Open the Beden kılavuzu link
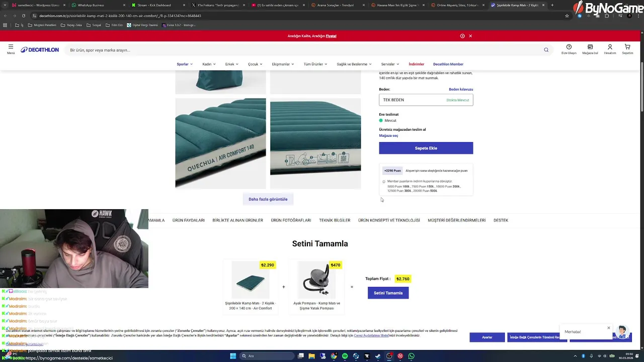The image size is (644, 362). [461, 89]
